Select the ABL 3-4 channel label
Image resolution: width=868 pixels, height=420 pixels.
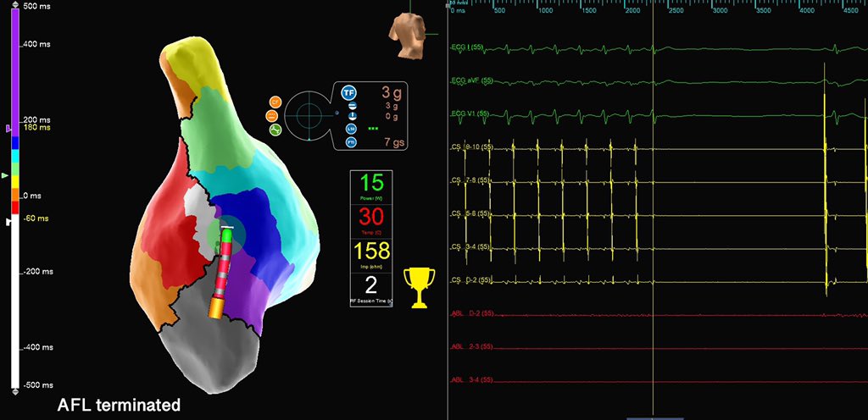tap(471, 379)
